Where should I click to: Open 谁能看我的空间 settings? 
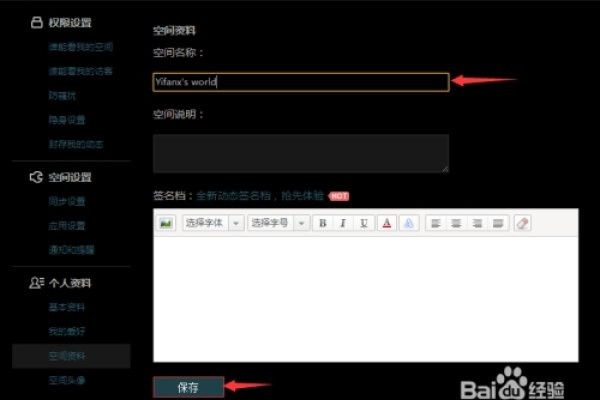point(81,47)
